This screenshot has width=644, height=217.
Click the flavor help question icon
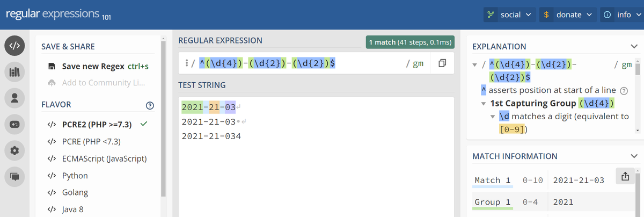pos(150,105)
